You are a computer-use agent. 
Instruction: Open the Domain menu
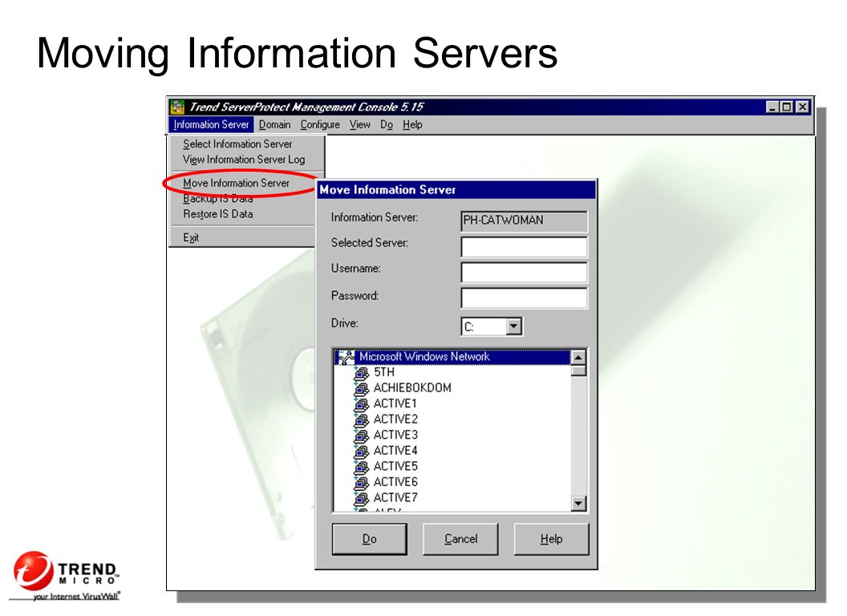click(274, 125)
